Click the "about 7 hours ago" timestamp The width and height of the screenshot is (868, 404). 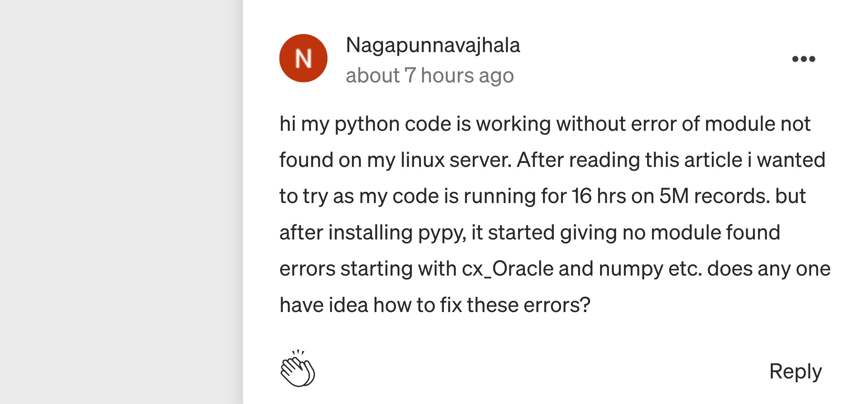(430, 75)
